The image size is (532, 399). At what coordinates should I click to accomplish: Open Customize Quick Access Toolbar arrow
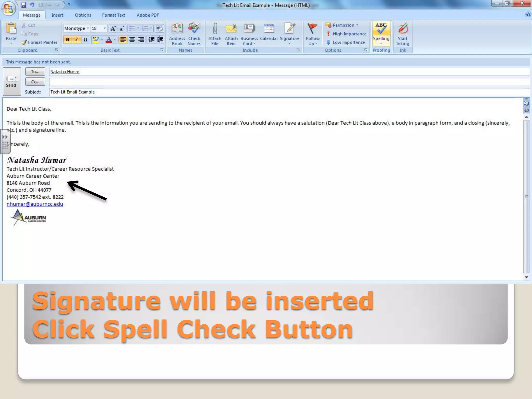coord(69,4)
